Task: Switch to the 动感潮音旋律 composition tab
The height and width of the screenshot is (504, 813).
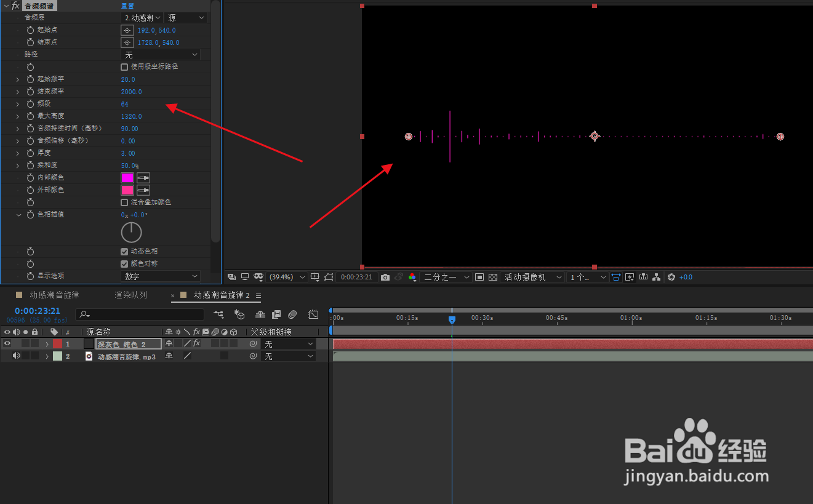Action: 55,295
